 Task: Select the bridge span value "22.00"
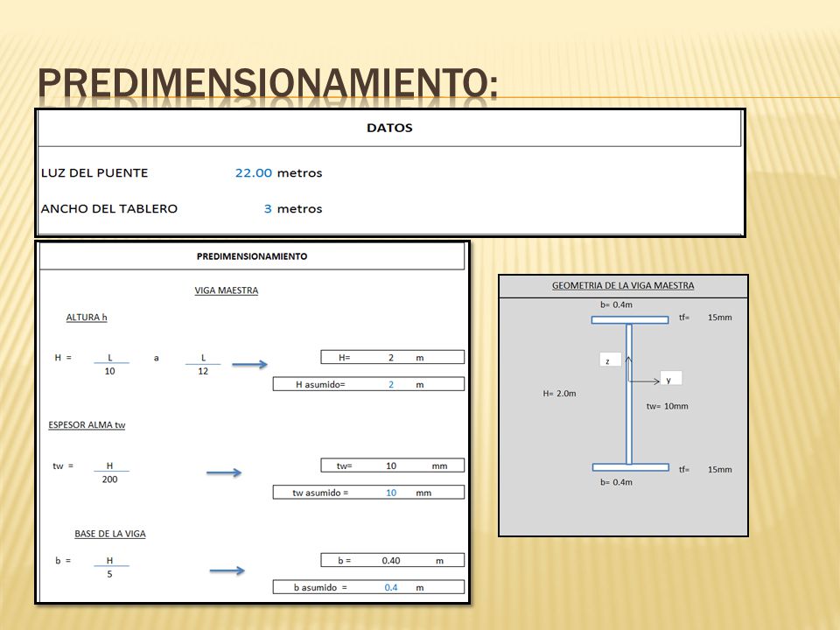[x=254, y=173]
